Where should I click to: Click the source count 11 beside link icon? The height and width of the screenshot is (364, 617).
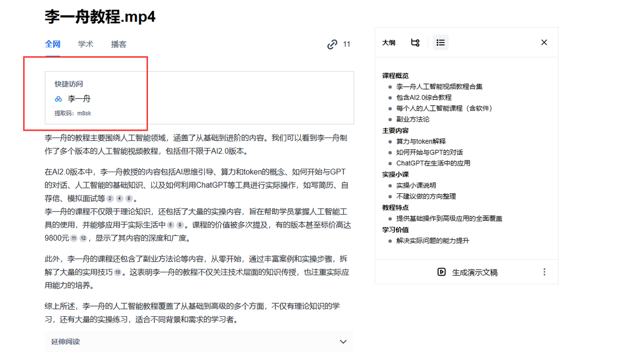(347, 44)
